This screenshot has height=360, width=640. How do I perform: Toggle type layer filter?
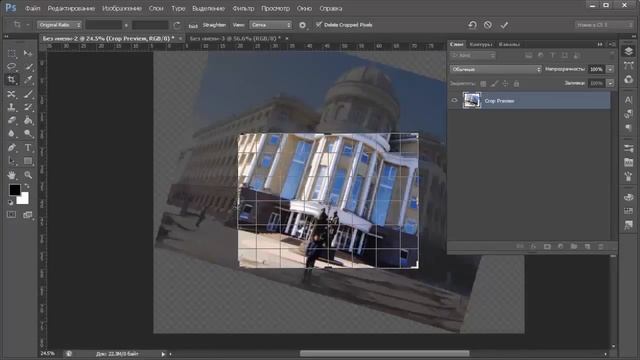point(553,55)
